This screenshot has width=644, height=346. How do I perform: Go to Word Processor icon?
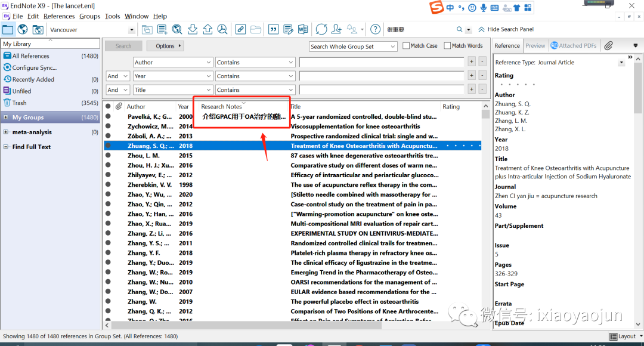point(303,30)
